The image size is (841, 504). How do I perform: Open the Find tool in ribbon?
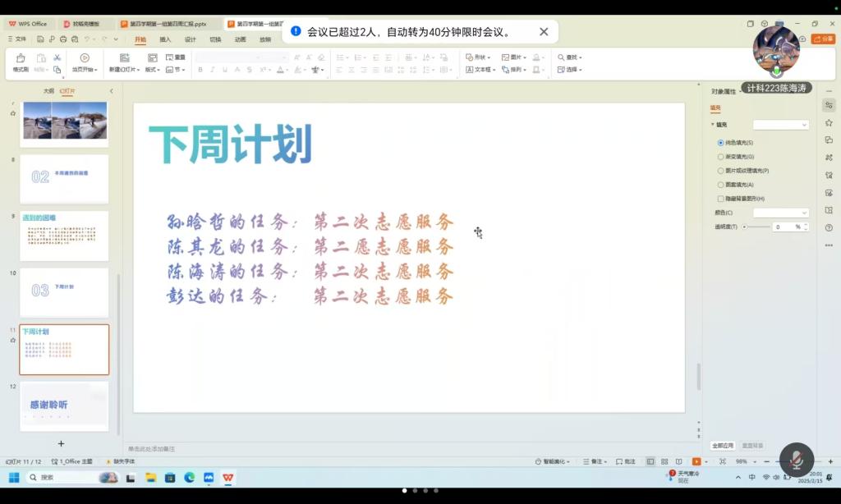(x=568, y=57)
